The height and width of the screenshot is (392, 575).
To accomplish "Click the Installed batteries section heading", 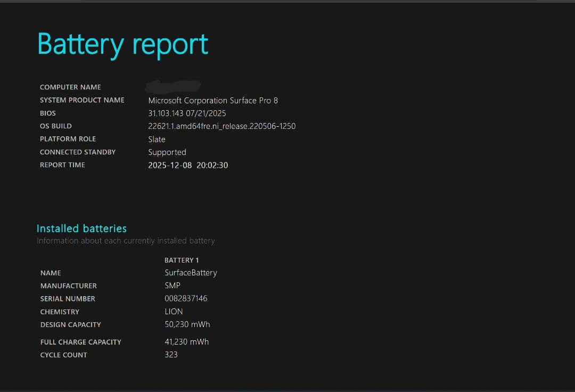I will pos(81,228).
